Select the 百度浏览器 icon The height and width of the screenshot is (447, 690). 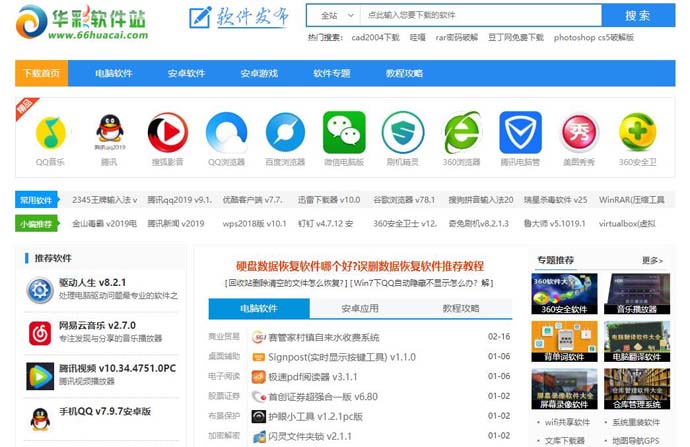point(285,132)
